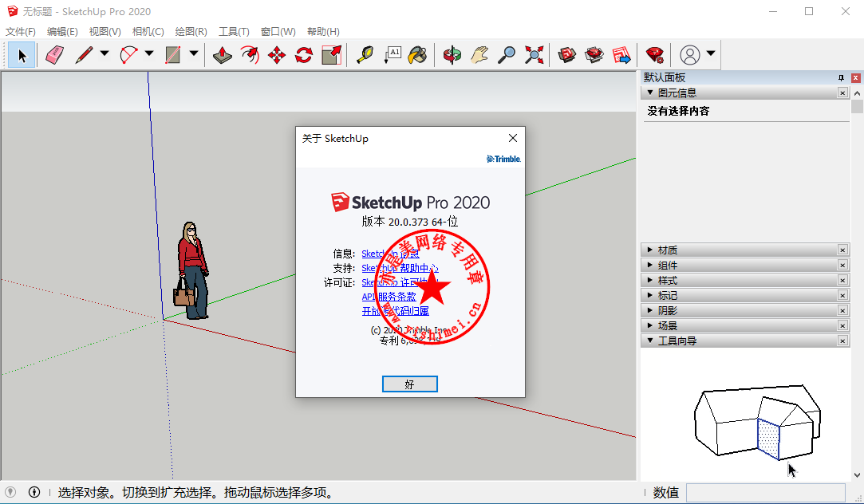864x504 pixels.
Task: Select the Scale tool
Action: [331, 55]
